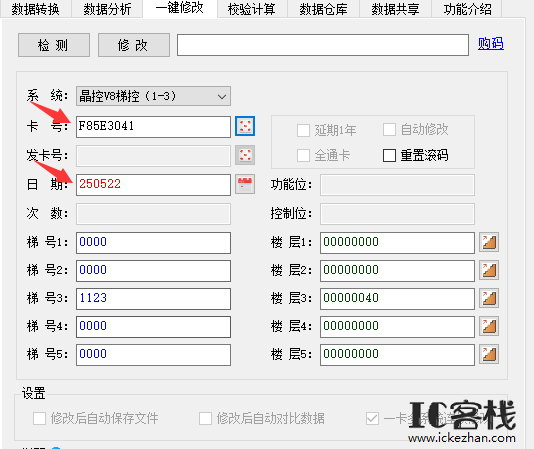534x449 pixels.
Task: Tick the 修改后自动对比数据 checkbox
Action: [x=205, y=418]
